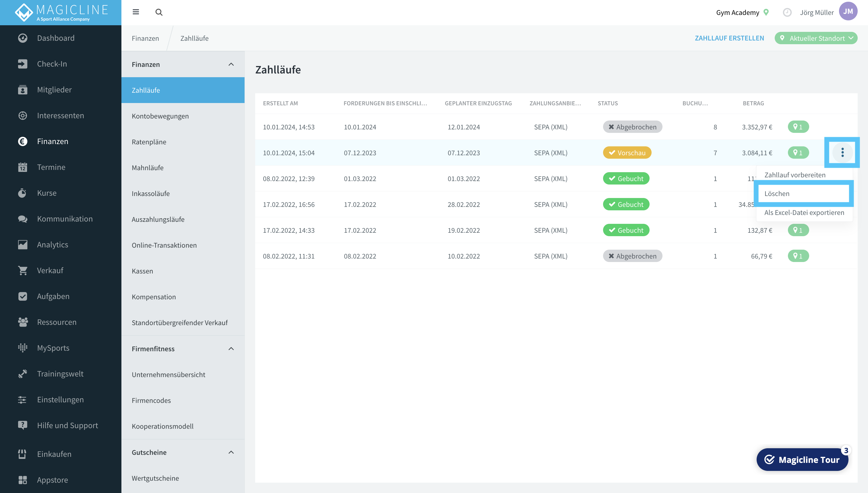Click ZAHLLAUF ERSTELLEN button
The width and height of the screenshot is (868, 493).
[729, 38]
